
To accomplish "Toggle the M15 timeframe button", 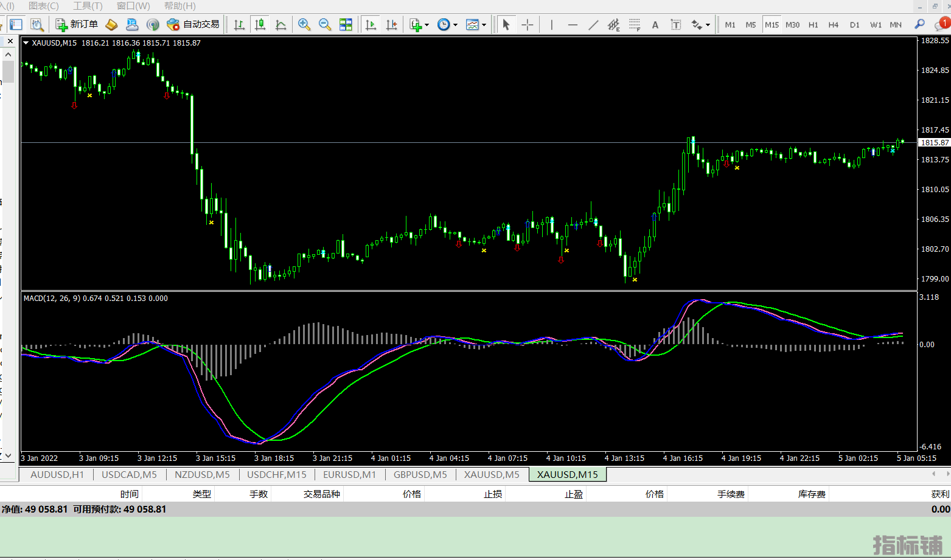I will tap(772, 24).
